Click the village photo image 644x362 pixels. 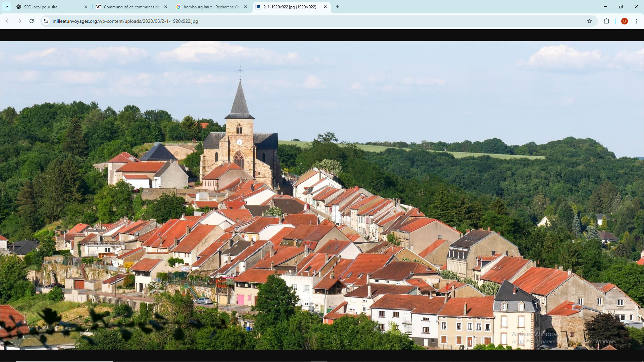click(x=322, y=195)
